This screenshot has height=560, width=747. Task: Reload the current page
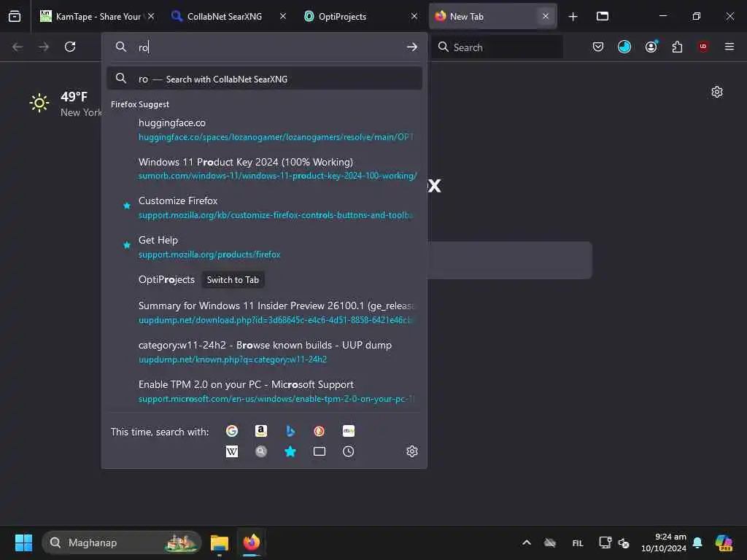[x=70, y=47]
